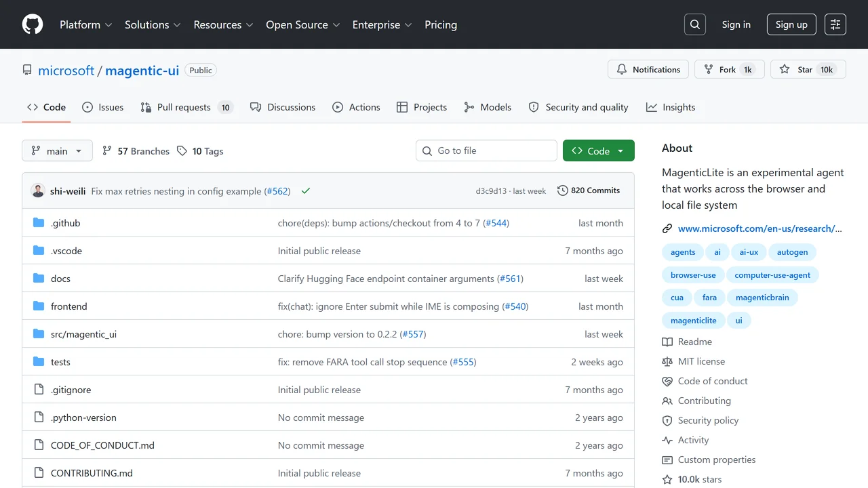The width and height of the screenshot is (868, 488).
Task: Click the link icon beside the website URL
Action: [x=667, y=228]
